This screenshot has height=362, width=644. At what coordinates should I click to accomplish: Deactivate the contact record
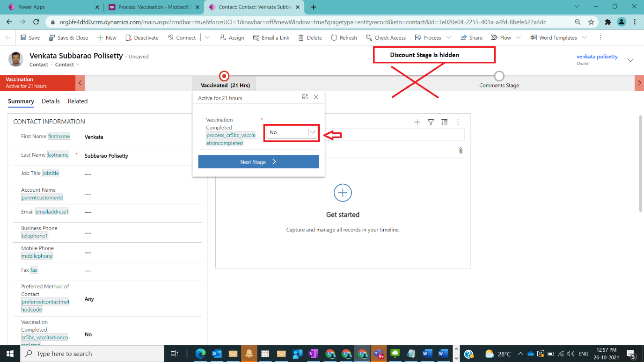(142, 37)
